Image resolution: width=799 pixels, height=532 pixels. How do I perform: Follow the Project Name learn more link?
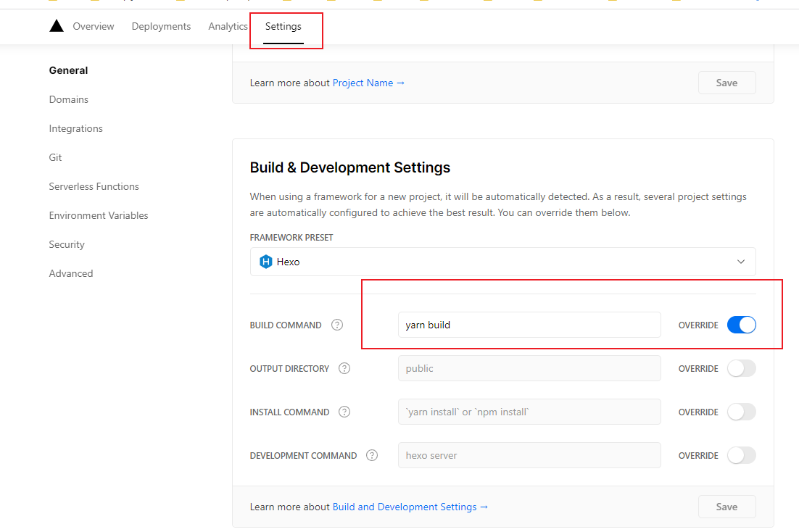click(x=368, y=83)
